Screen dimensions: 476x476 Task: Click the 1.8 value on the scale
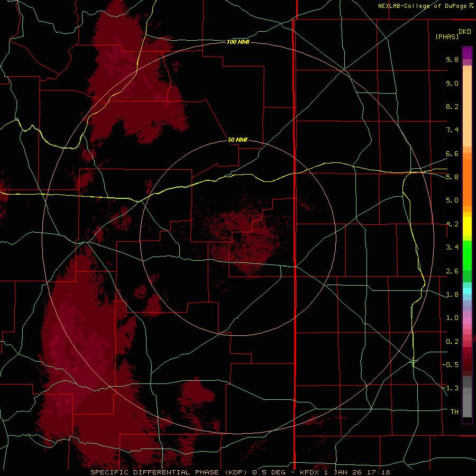click(452, 295)
